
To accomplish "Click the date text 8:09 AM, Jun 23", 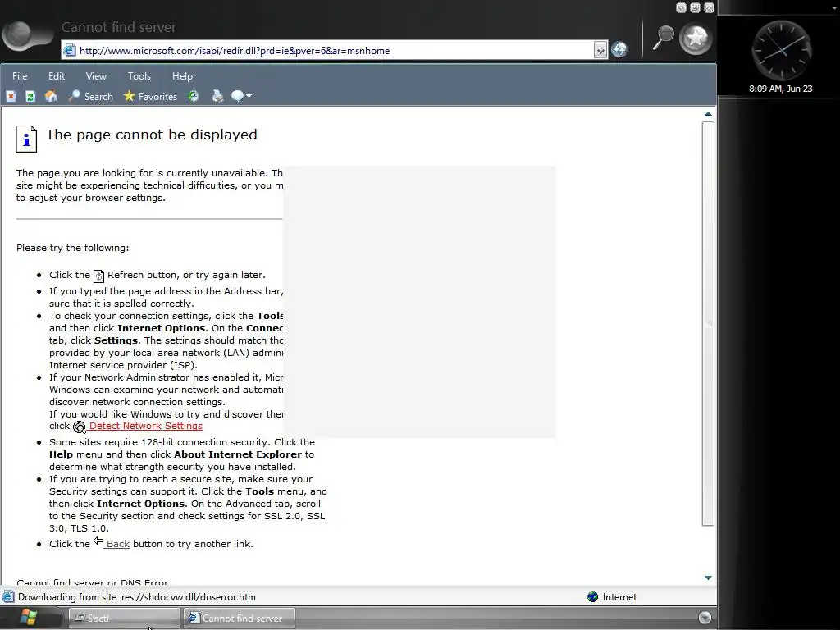I will (781, 89).
